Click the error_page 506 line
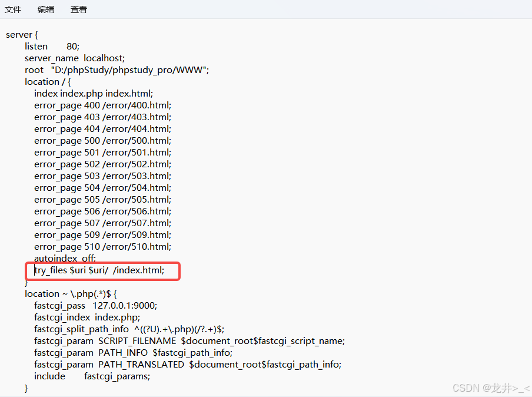 [x=102, y=211]
